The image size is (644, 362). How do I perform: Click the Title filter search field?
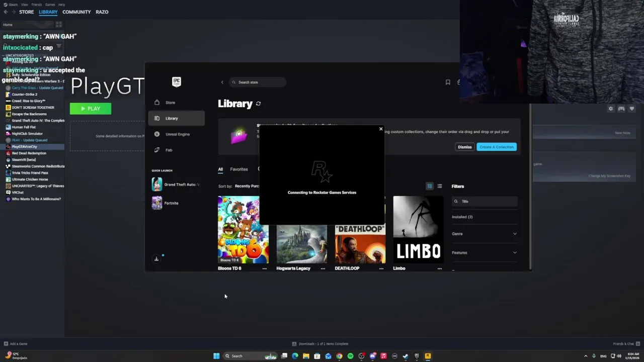click(485, 201)
